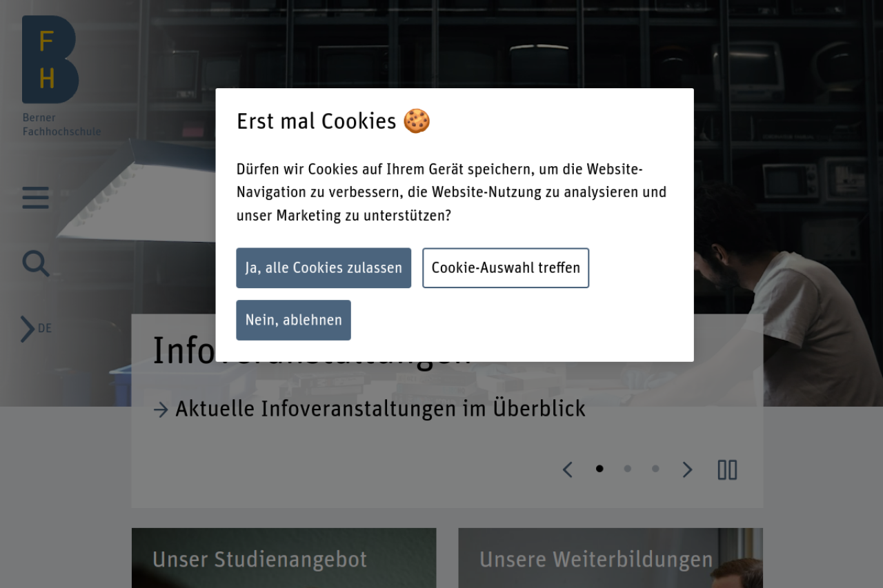This screenshot has width=883, height=588.
Task: Open the Unsere Weiterbildungen tile
Action: 611,558
